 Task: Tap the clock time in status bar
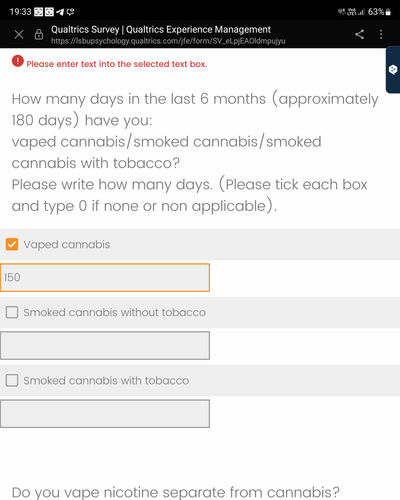(x=20, y=12)
